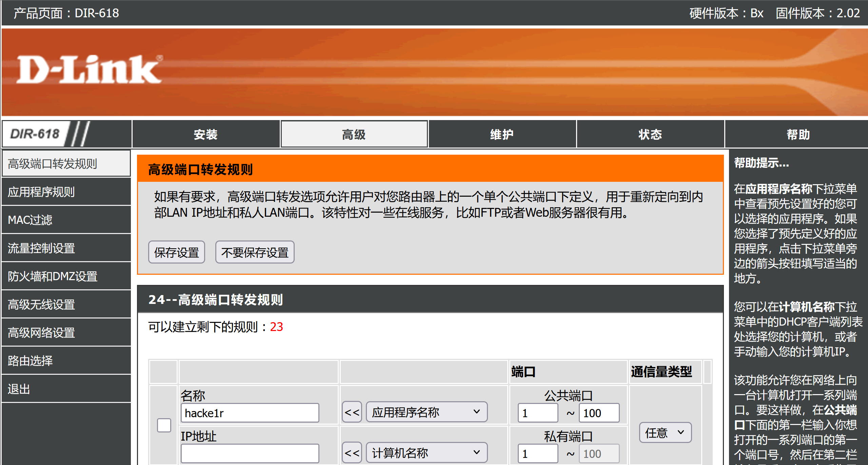
Task: Open the 状态 tab
Action: tap(650, 134)
